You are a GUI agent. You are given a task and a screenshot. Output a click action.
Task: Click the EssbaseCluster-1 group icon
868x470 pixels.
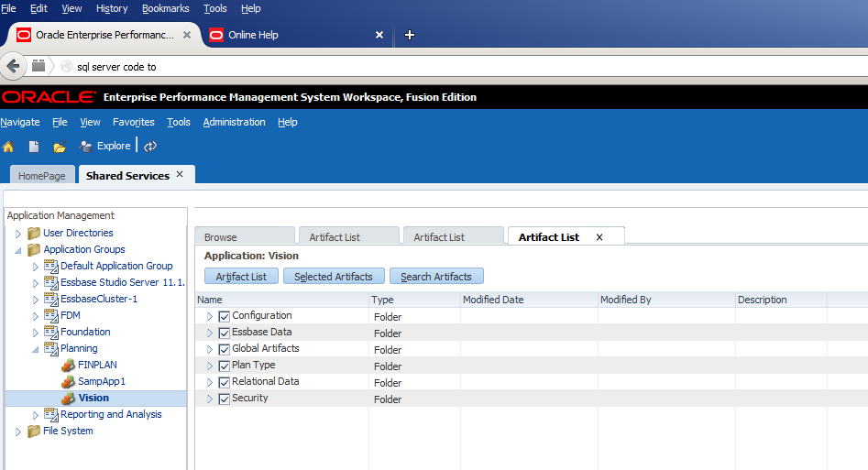pos(51,300)
